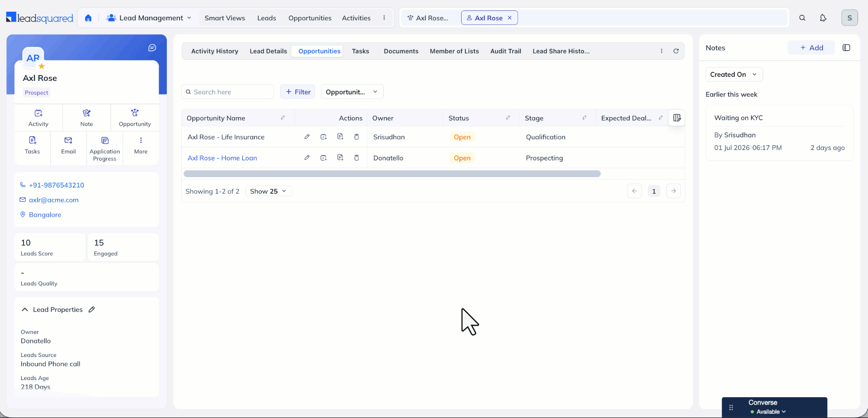The width and height of the screenshot is (868, 418).
Task: Open the column customization icon in table header
Action: pos(677,118)
